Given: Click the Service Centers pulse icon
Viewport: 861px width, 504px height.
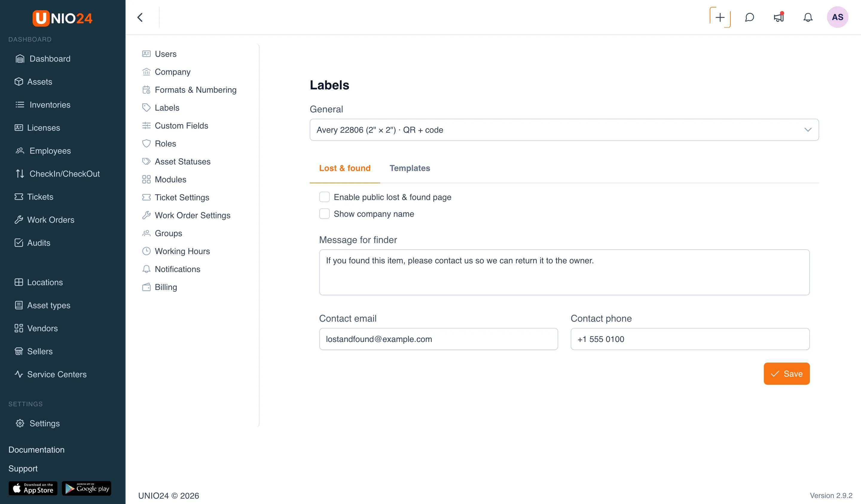Looking at the screenshot, I should click(x=19, y=374).
